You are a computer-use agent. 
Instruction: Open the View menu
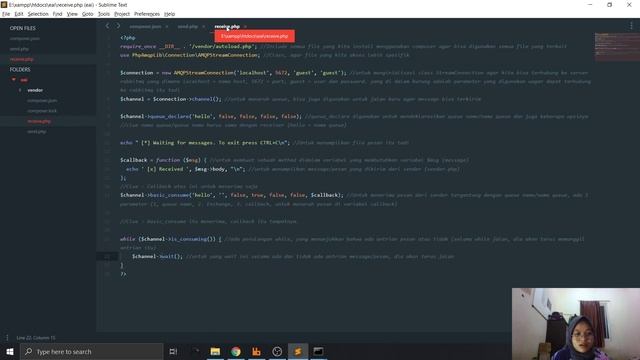[x=72, y=14]
